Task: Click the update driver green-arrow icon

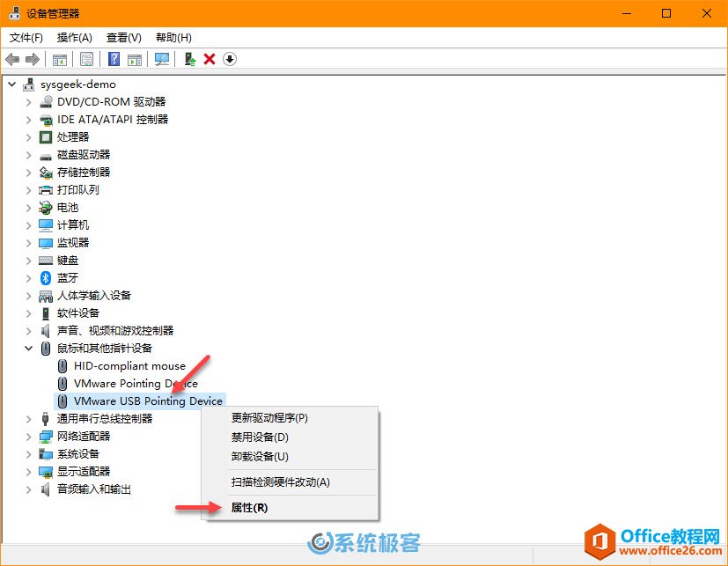Action: pos(190,59)
